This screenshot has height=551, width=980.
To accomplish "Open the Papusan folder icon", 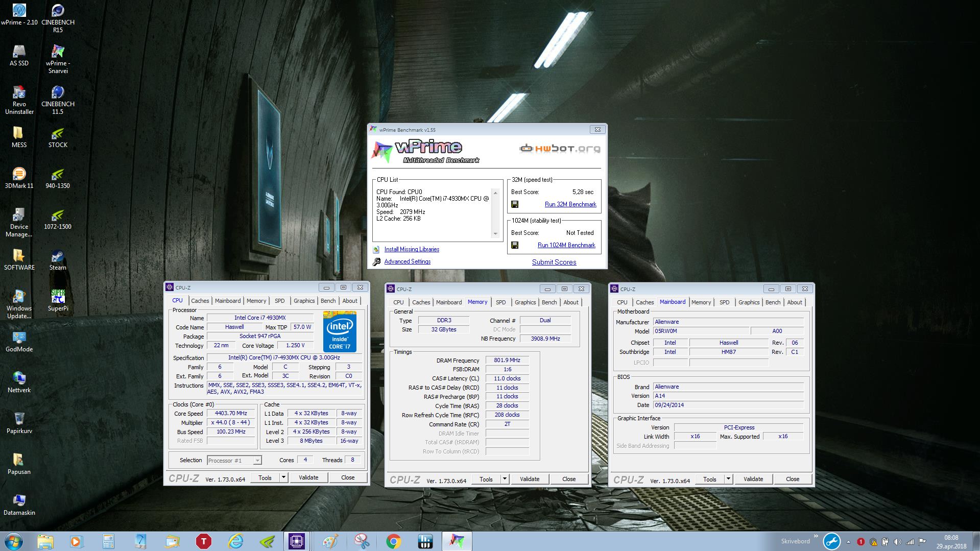I will coord(19,464).
